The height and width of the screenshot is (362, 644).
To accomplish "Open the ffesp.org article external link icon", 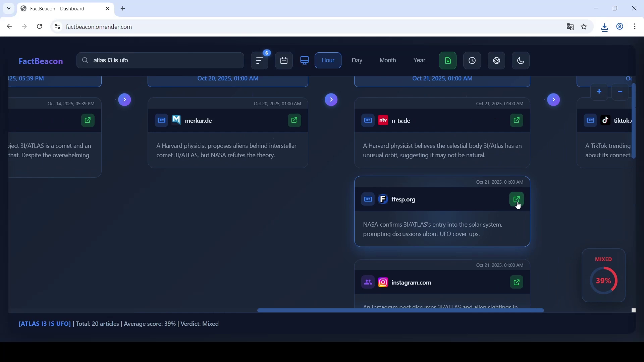I will 517,199.
